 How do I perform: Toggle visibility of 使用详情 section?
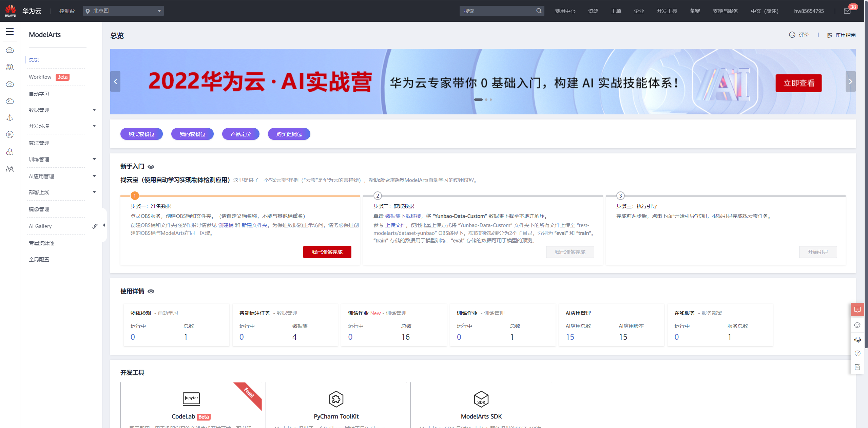point(152,291)
